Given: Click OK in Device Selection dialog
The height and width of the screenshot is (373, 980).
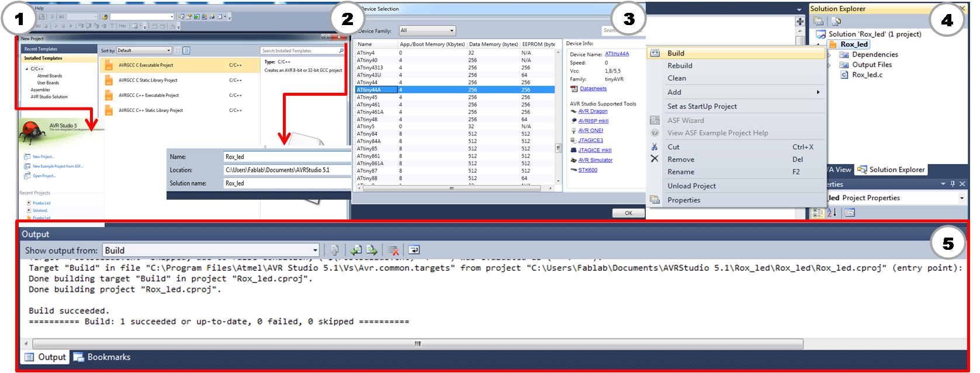Looking at the screenshot, I should 628,213.
